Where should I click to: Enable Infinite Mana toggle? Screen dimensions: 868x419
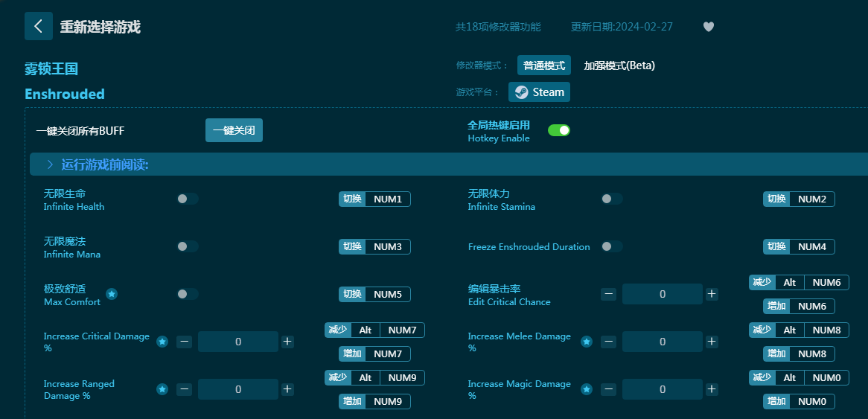point(188,246)
